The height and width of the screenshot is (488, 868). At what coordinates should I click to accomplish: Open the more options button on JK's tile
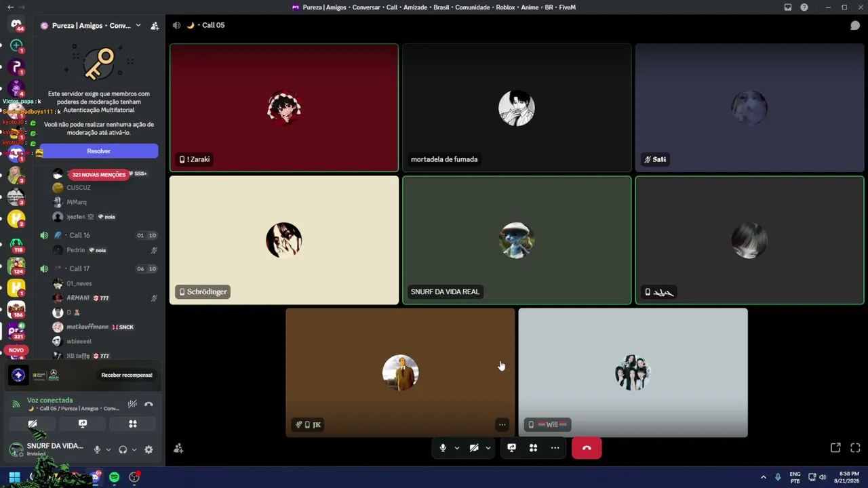[x=502, y=425]
